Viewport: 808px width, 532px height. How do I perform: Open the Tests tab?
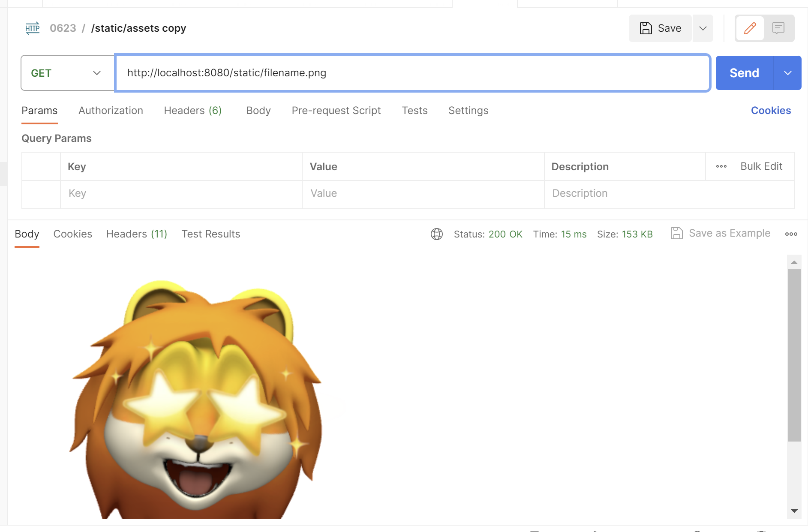coord(415,111)
